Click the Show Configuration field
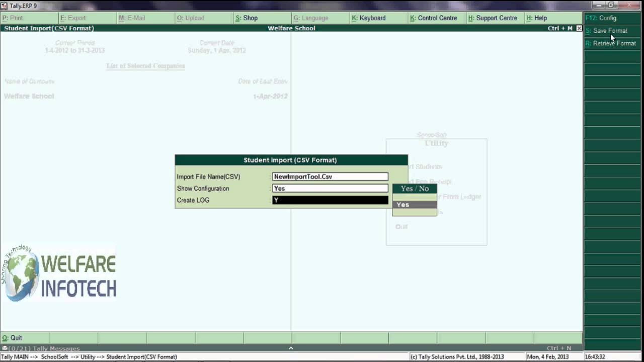 pos(330,189)
